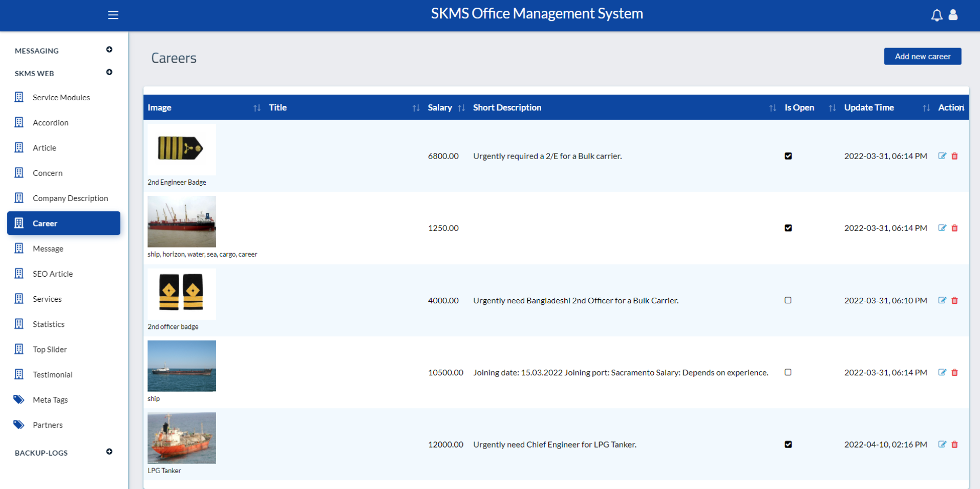Click the Service Modules building icon
The height and width of the screenshot is (489, 980).
pos(19,97)
